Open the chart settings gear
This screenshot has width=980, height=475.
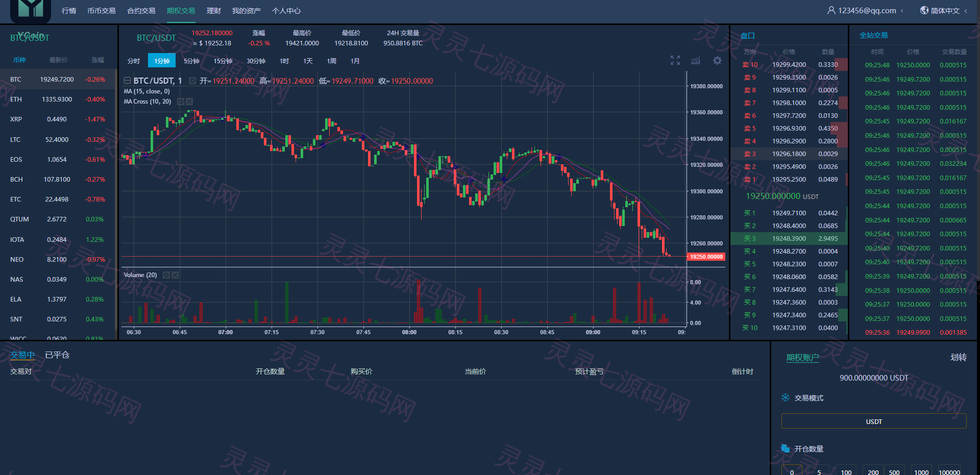pos(717,61)
